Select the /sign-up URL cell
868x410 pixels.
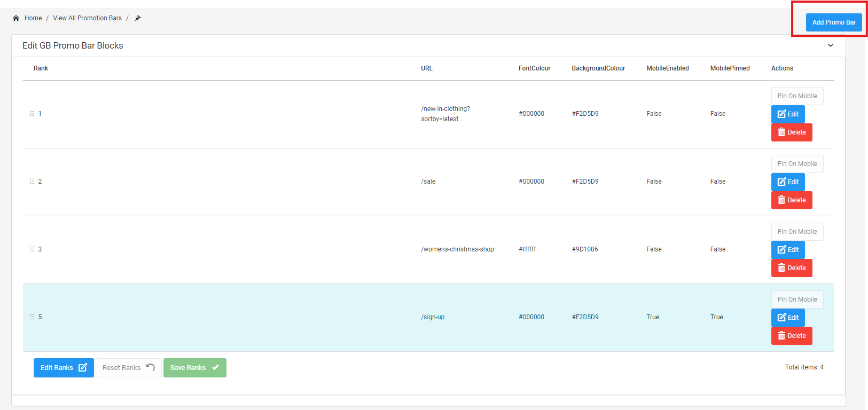tap(433, 317)
